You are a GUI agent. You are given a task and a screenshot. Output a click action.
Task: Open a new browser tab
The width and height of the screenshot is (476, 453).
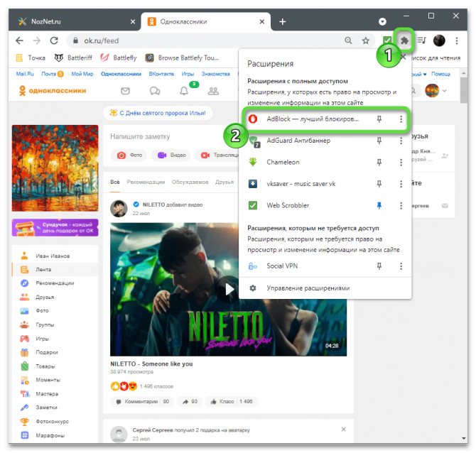pos(282,21)
